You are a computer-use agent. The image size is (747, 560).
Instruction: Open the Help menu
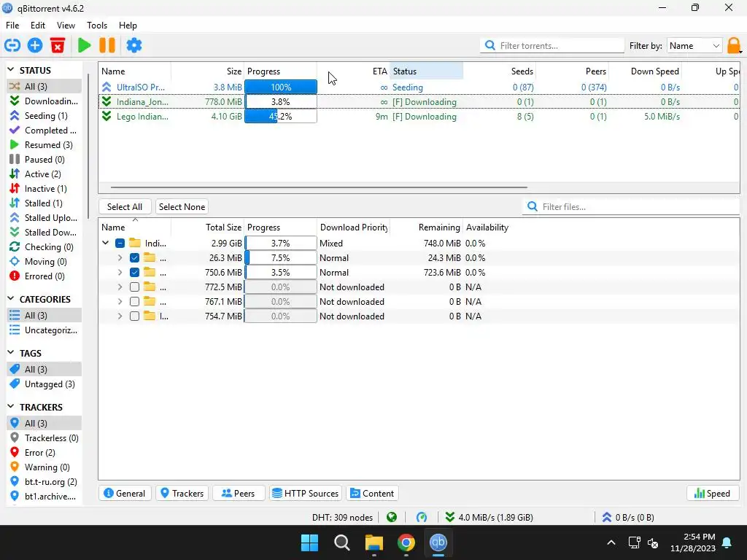point(128,26)
